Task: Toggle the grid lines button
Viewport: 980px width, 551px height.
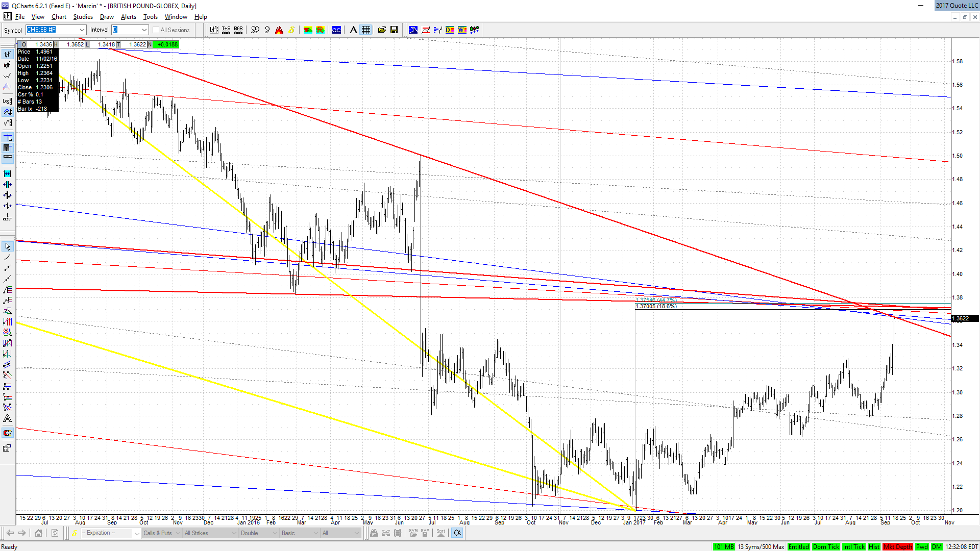Action: tap(366, 30)
